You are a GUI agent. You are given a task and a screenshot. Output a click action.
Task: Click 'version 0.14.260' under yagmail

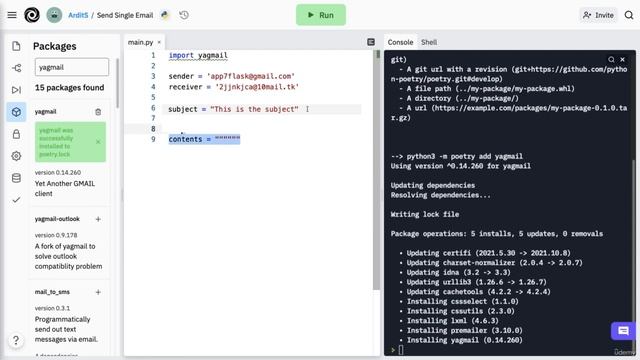pyautogui.click(x=58, y=172)
